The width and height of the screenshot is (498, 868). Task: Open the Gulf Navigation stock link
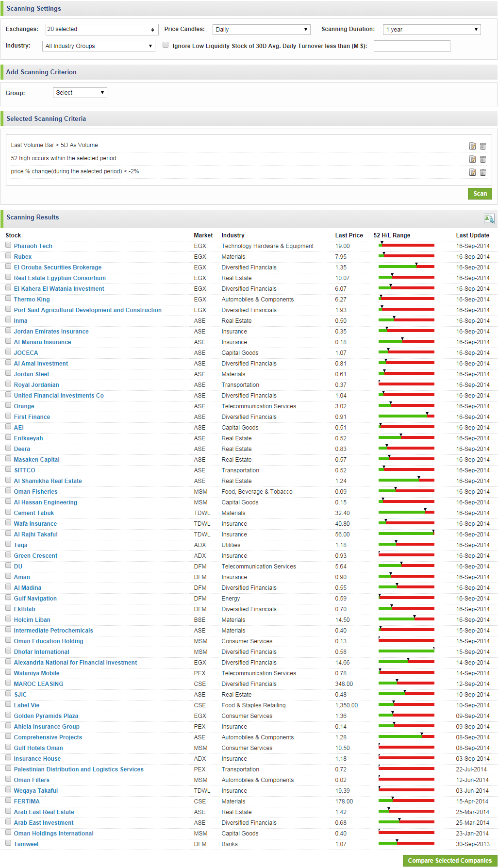[35, 599]
